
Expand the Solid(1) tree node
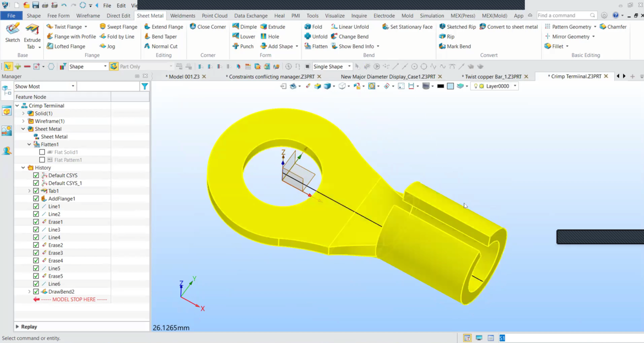[23, 114]
